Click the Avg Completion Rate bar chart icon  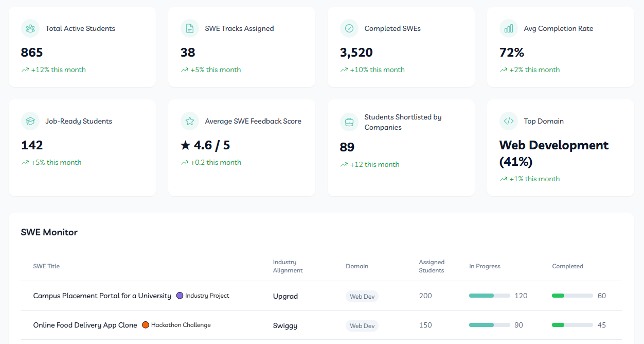[x=509, y=28]
